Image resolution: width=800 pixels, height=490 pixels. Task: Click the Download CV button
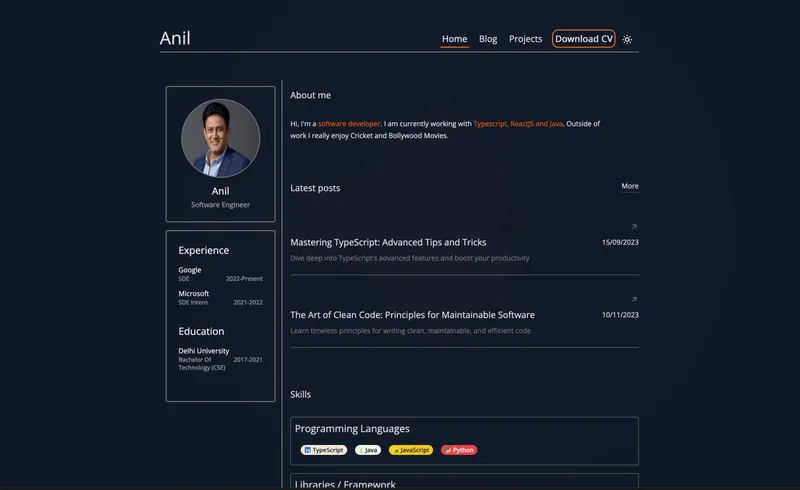pos(584,39)
